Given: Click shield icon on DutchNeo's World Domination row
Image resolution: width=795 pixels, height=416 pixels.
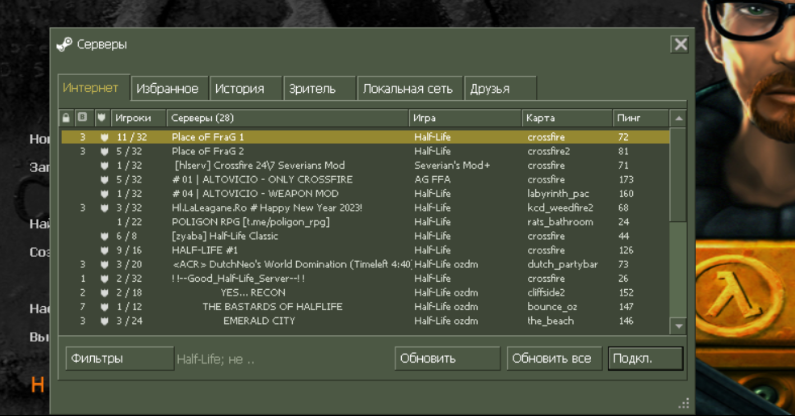Looking at the screenshot, I should click(104, 264).
